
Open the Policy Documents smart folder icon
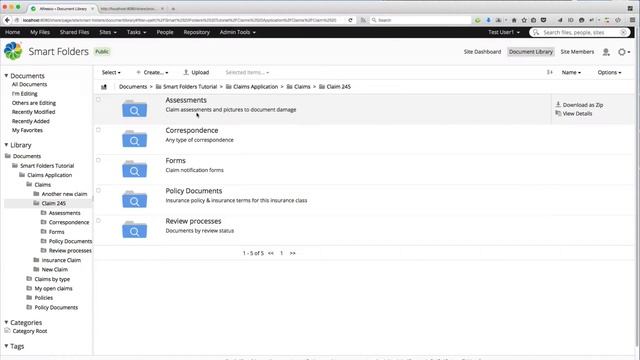134,200
